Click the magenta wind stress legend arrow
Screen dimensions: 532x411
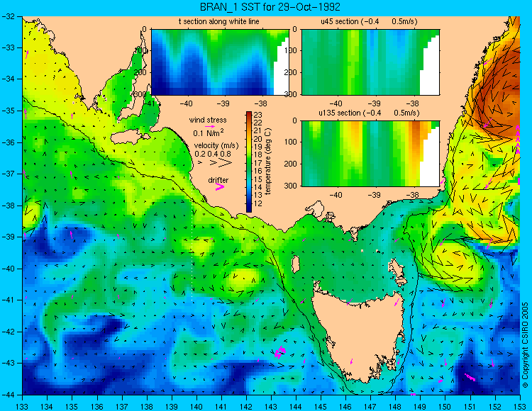(x=210, y=126)
